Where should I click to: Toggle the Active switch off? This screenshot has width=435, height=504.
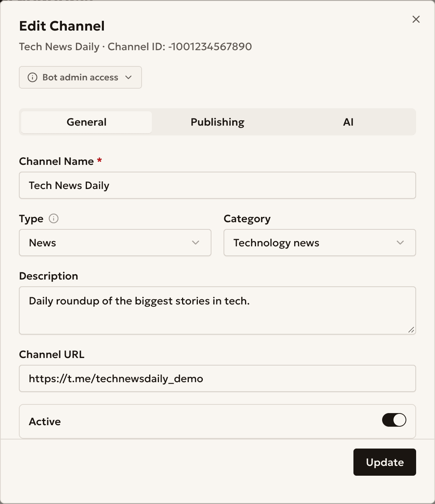[x=394, y=420]
